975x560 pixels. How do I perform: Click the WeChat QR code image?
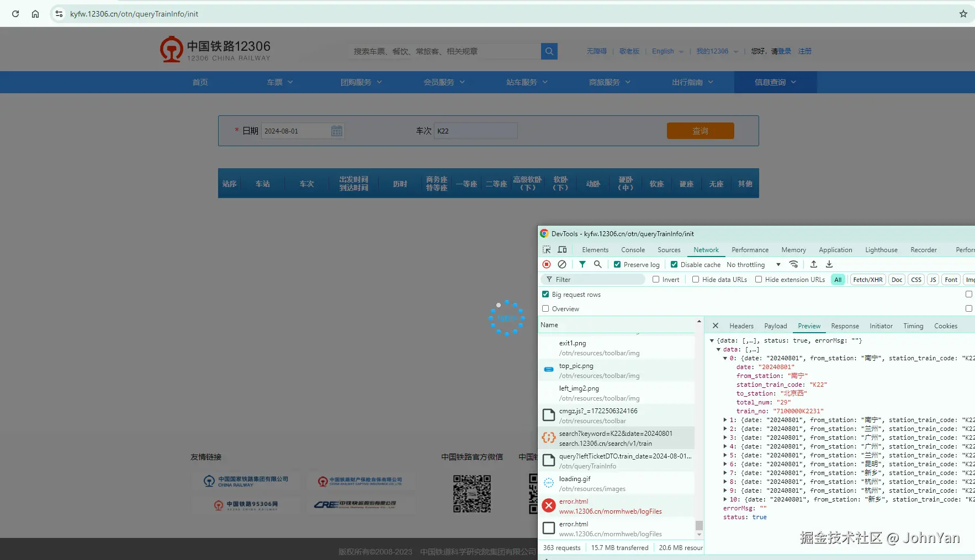(x=472, y=494)
